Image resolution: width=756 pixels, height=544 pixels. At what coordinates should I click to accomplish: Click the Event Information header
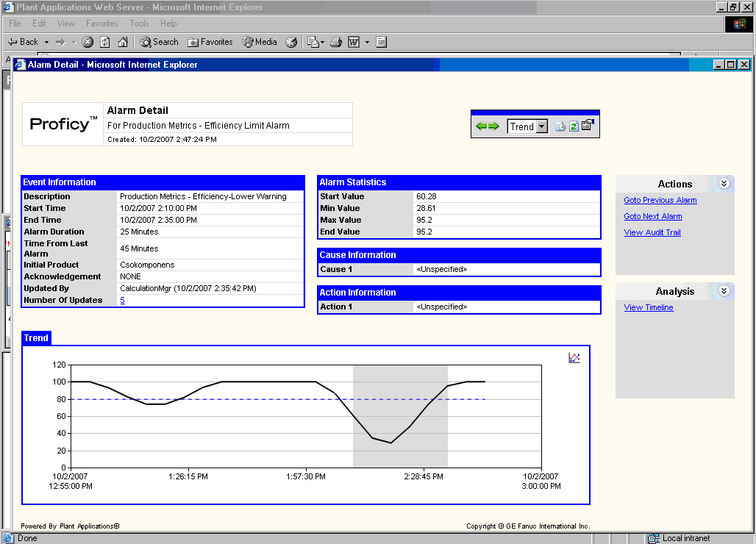[x=163, y=182]
